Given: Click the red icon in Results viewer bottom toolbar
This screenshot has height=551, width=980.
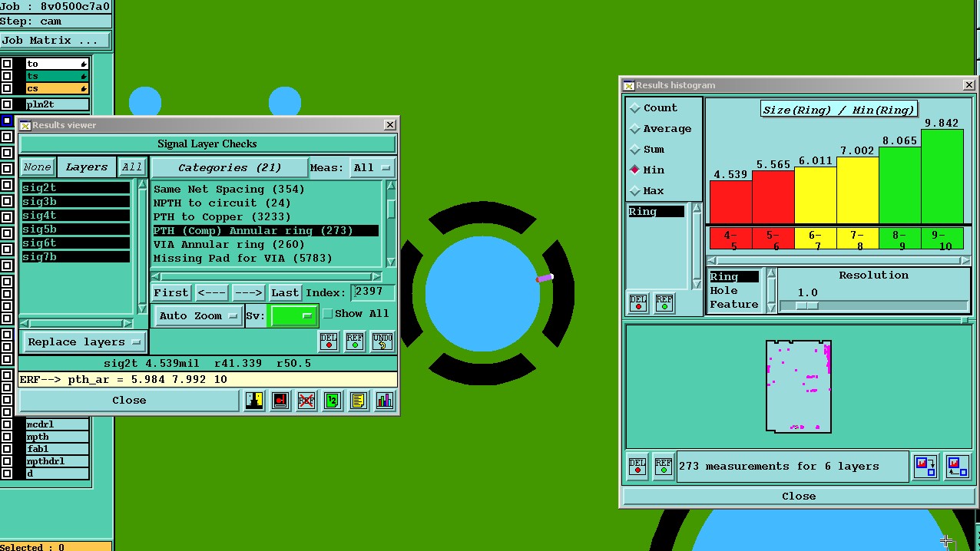Looking at the screenshot, I should pyautogui.click(x=280, y=400).
